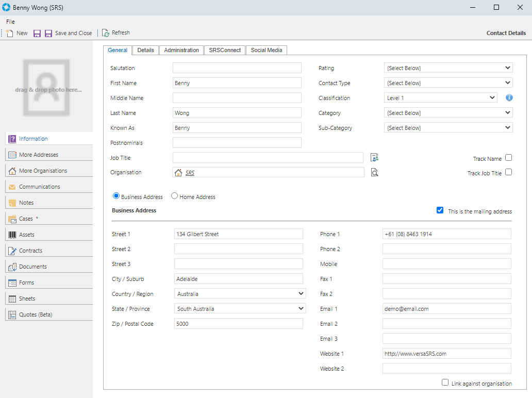
Task: Open the Information section in sidebar
Action: click(x=49, y=139)
